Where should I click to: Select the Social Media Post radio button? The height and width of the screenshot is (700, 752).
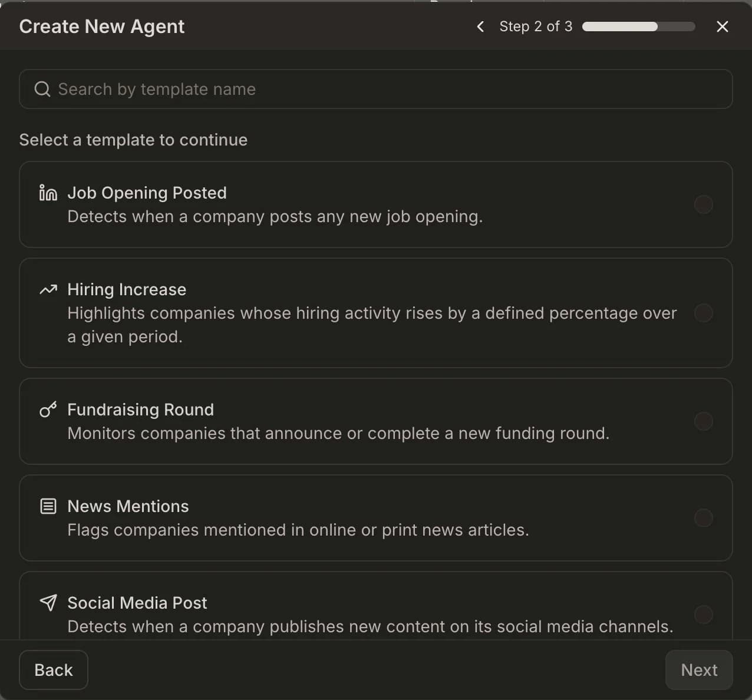coord(704,615)
